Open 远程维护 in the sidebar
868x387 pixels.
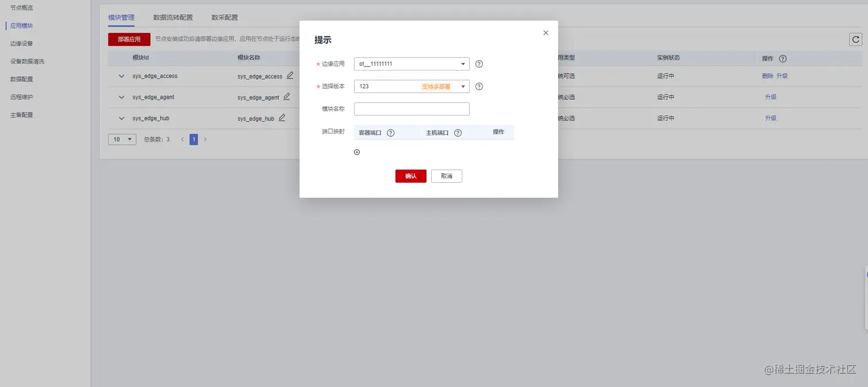click(22, 97)
